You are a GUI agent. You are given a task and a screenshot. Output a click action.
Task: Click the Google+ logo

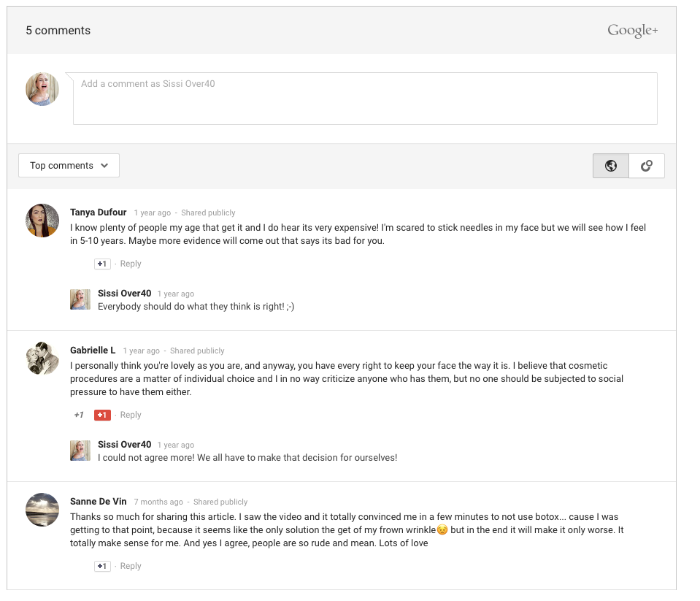(x=632, y=31)
